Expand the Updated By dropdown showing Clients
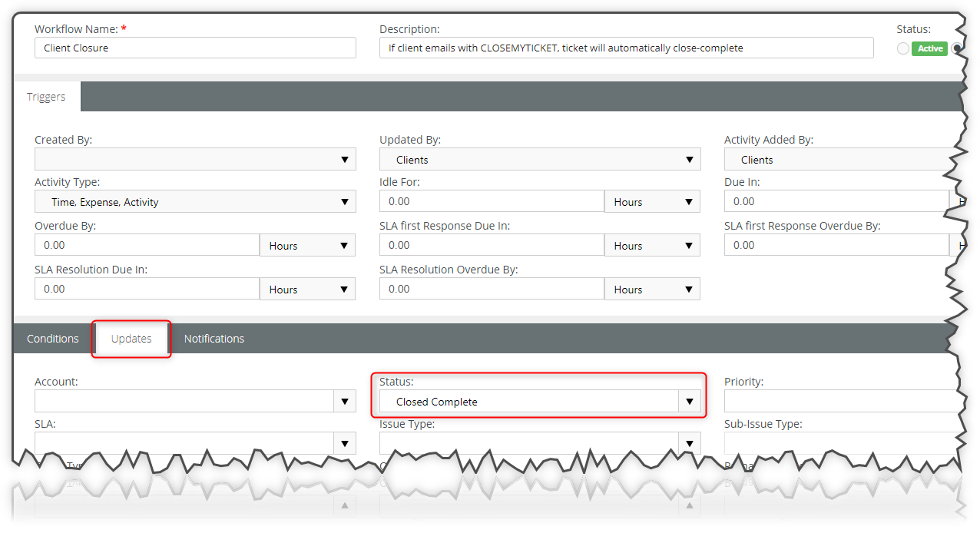Viewport: 980px width, 533px height. click(690, 159)
